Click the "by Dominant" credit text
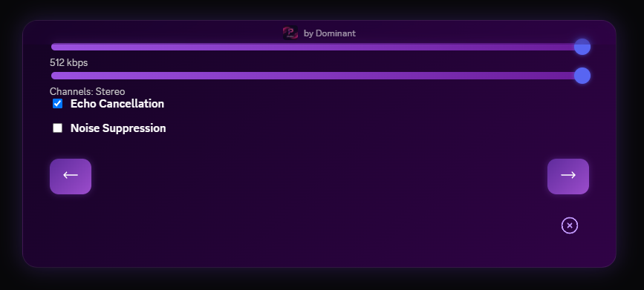 [329, 33]
